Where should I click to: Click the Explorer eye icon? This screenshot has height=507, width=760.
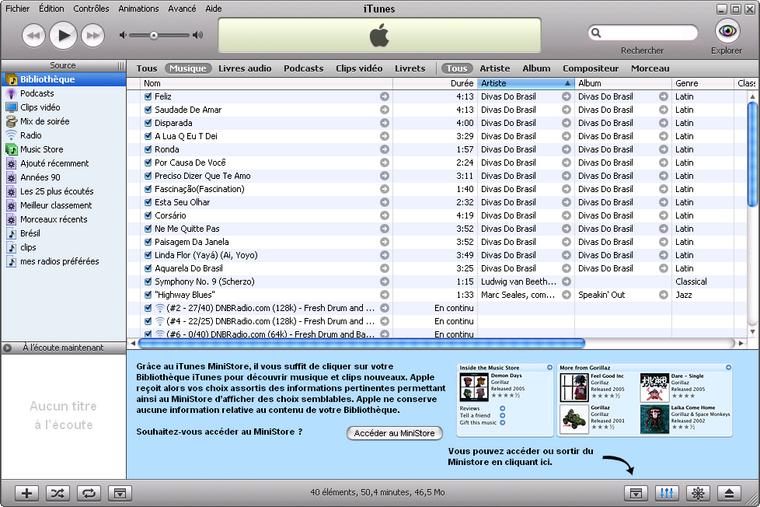pos(727,31)
